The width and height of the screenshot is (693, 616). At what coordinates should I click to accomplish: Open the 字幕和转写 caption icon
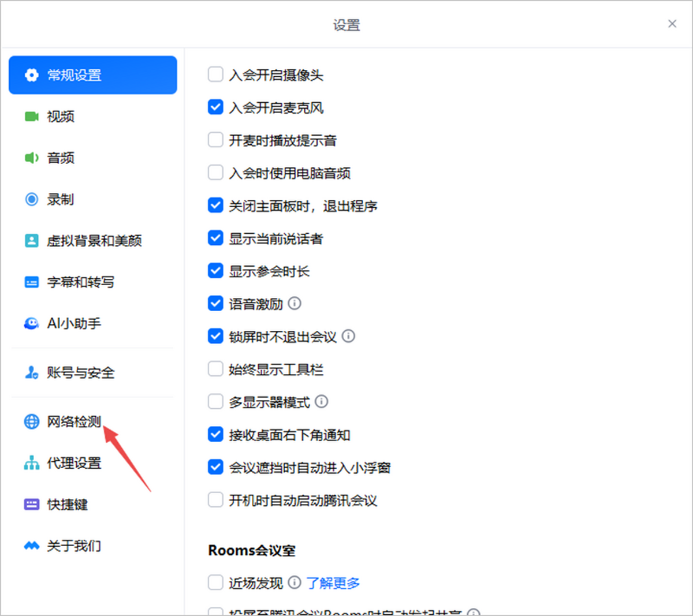click(x=31, y=282)
